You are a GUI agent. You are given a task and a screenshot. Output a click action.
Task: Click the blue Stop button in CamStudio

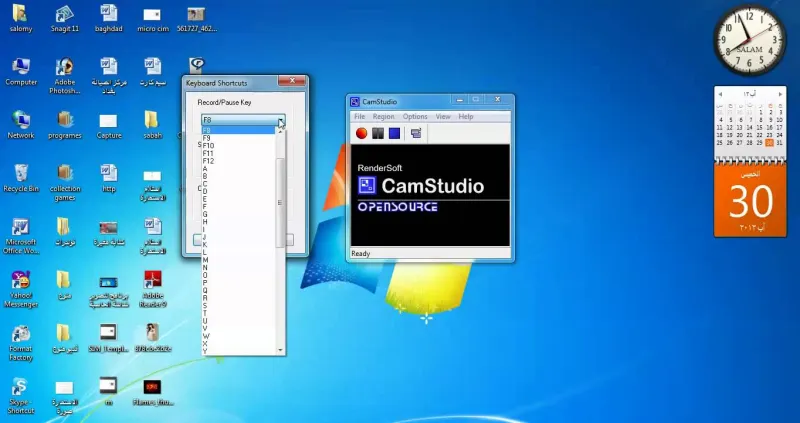click(x=395, y=133)
